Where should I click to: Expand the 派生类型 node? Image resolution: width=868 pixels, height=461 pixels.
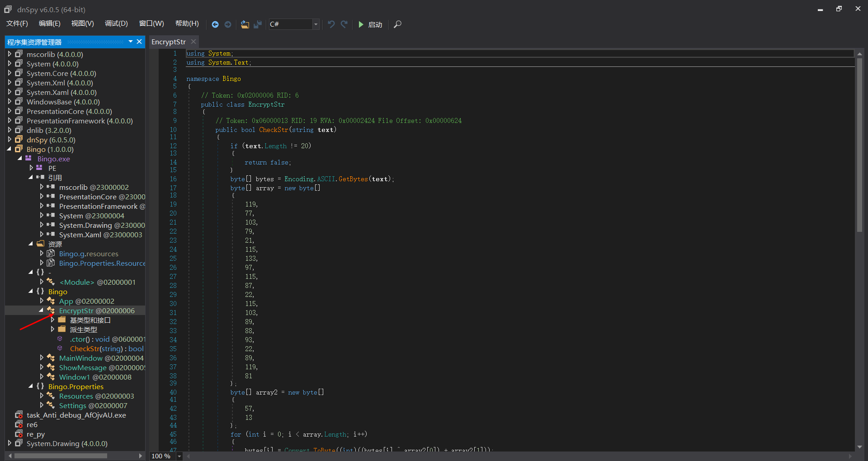(x=52, y=329)
